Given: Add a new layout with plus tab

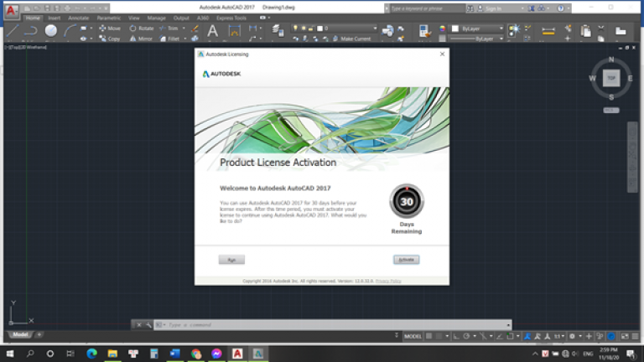Looking at the screenshot, I should (39, 334).
